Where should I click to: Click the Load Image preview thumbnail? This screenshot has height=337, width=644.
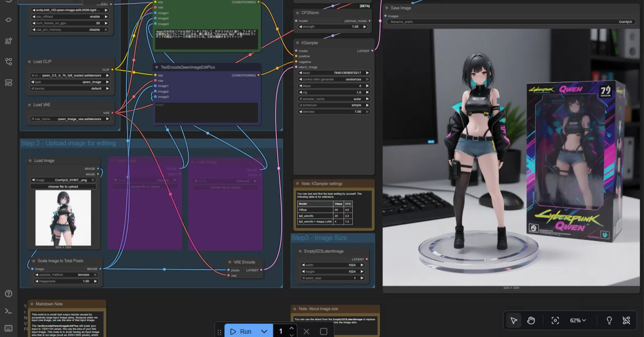pos(63,218)
